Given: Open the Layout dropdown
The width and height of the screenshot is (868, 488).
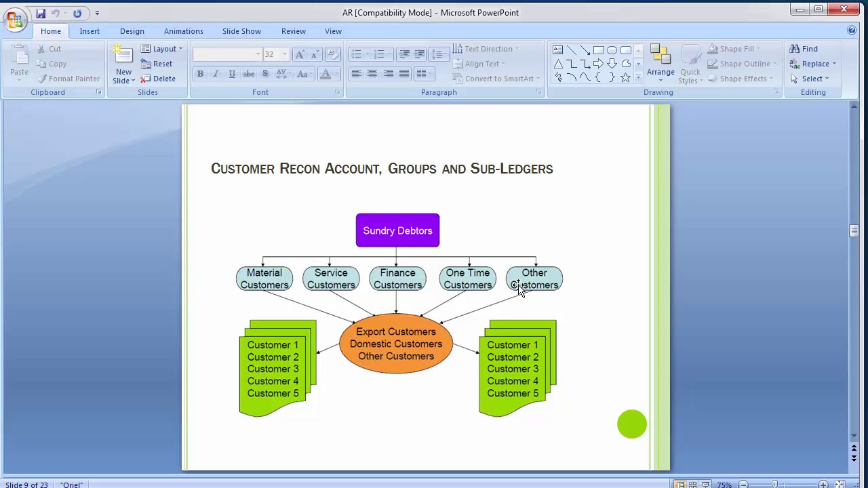Looking at the screenshot, I should 162,49.
